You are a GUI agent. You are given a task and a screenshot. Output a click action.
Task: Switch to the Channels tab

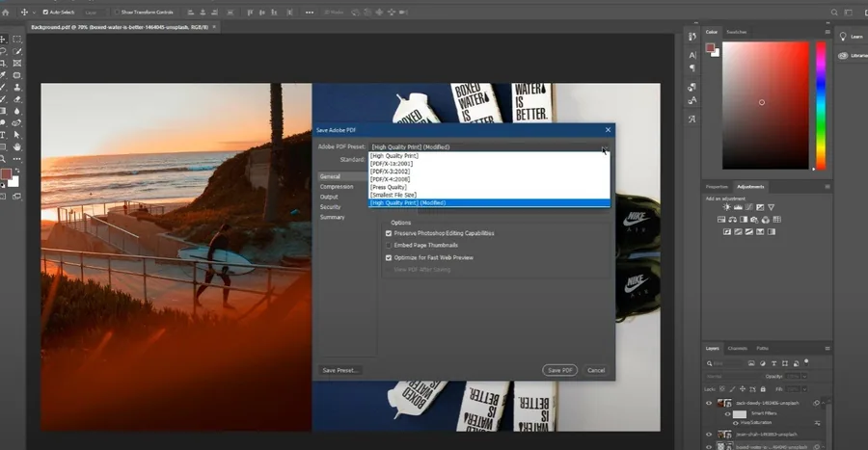pyautogui.click(x=738, y=348)
